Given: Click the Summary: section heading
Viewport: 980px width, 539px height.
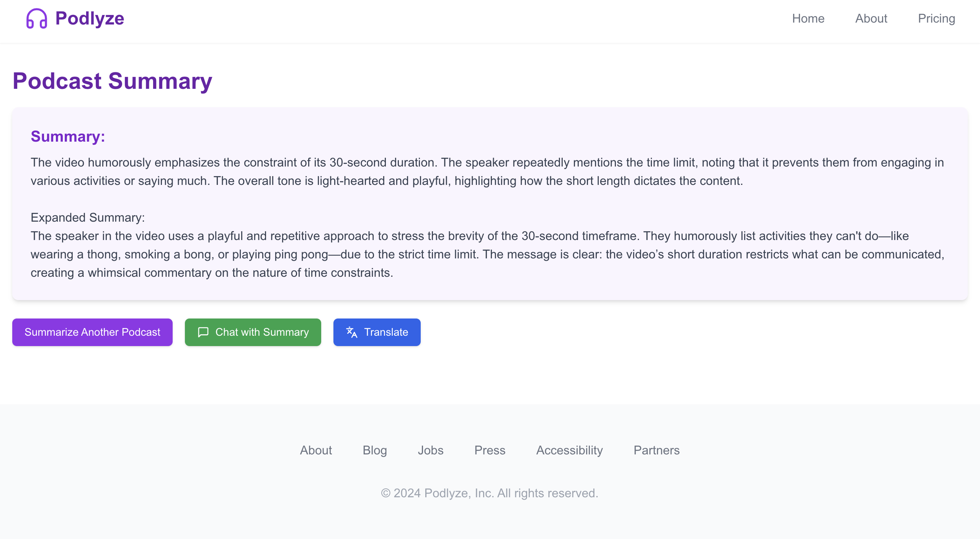Looking at the screenshot, I should click(x=68, y=136).
